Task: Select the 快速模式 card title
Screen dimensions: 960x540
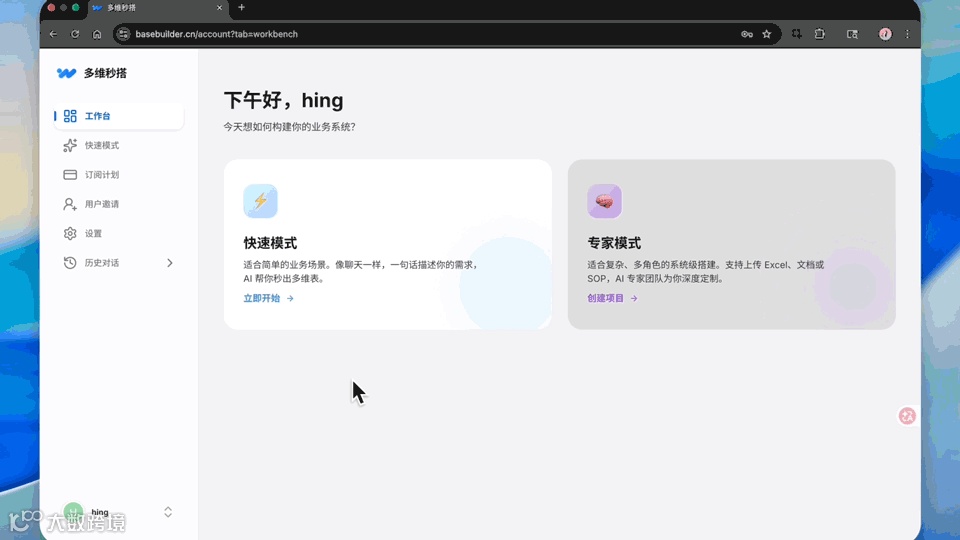Action: coord(270,243)
